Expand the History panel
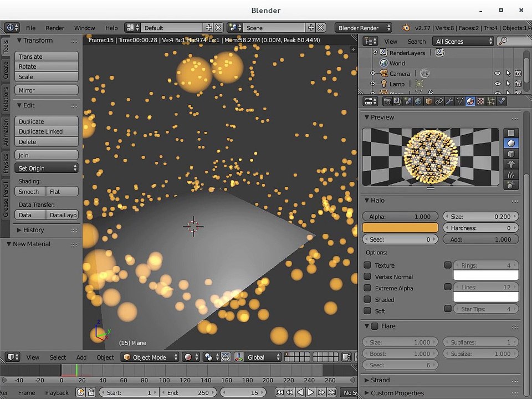Viewport: 532px width, 399px height. point(19,230)
